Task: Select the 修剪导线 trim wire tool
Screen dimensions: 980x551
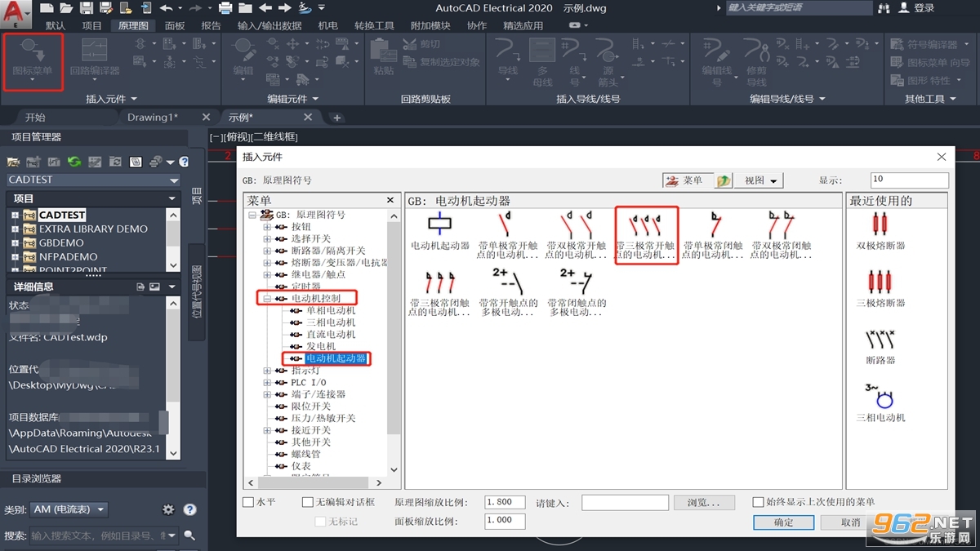Action: click(757, 62)
